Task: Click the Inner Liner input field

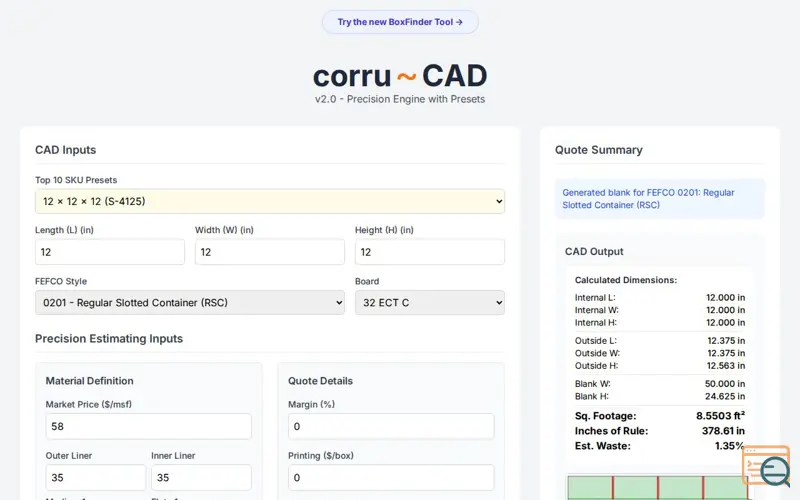Action: [x=201, y=478]
